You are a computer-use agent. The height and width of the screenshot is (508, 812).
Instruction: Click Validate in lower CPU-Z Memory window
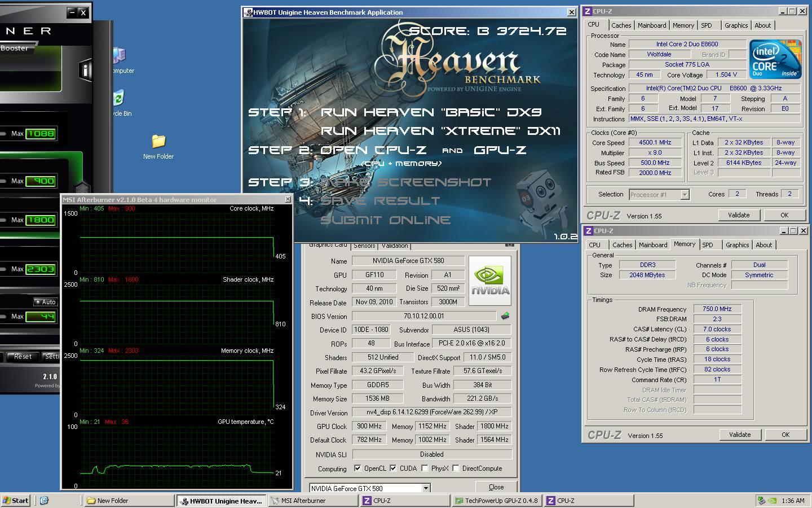(x=740, y=435)
